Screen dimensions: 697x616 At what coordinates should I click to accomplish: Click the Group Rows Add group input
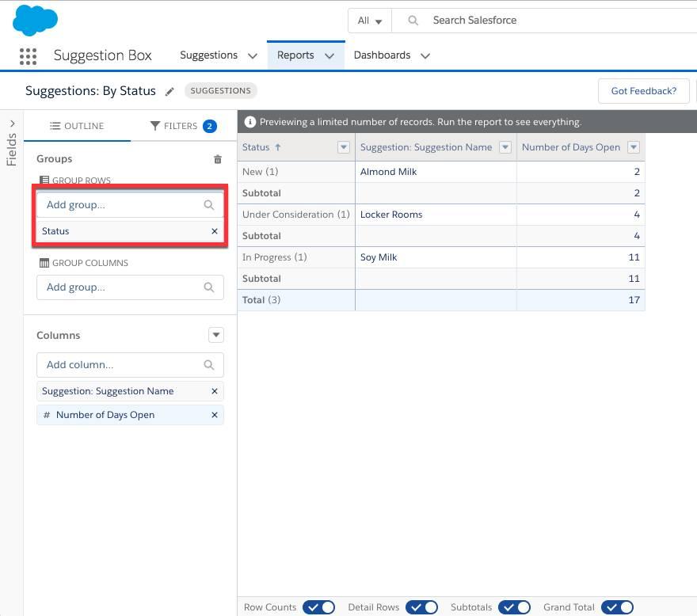pos(130,205)
